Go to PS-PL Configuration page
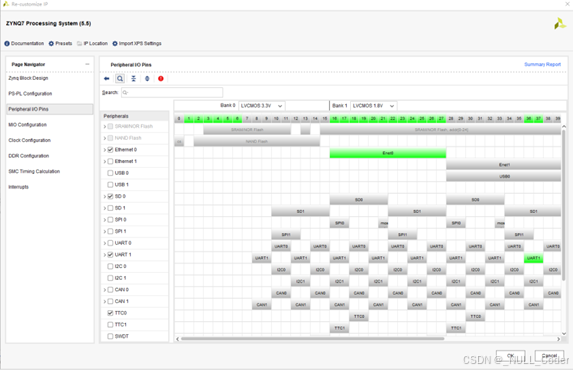 tap(30, 94)
